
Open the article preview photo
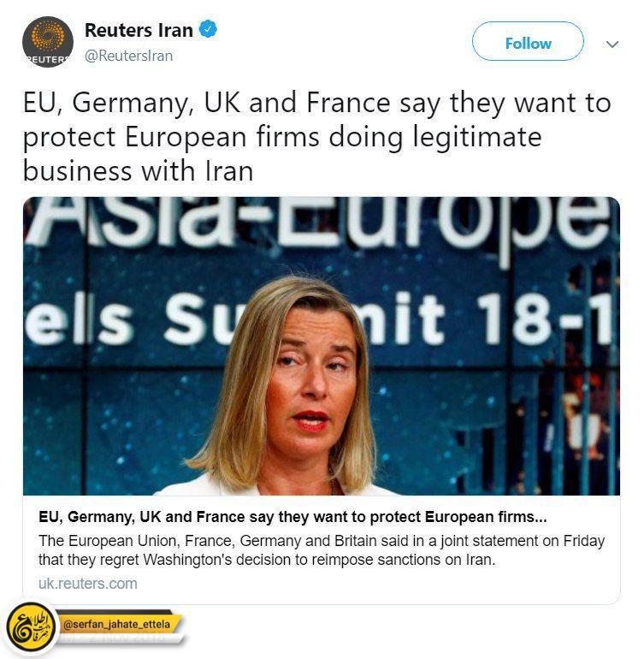point(322,346)
